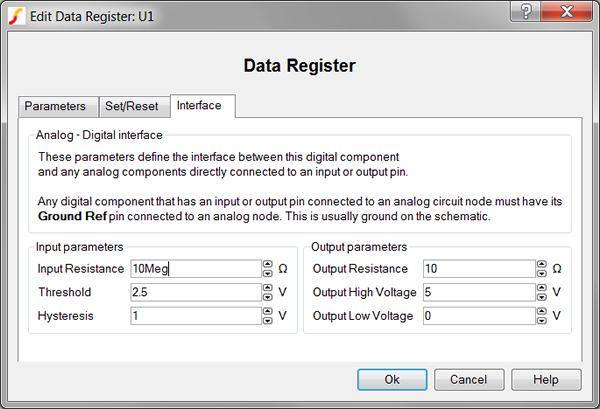
Task: Select the Interface tab
Action: [203, 105]
